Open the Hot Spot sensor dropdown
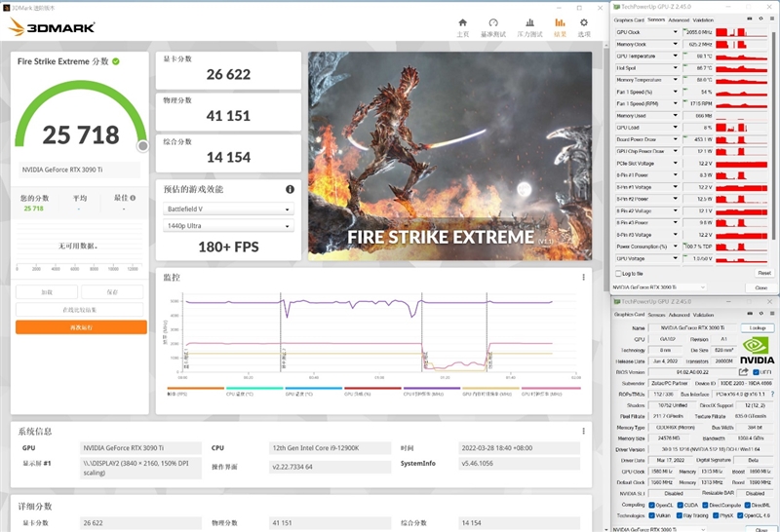Screen dimensions: 780x532 675,67
